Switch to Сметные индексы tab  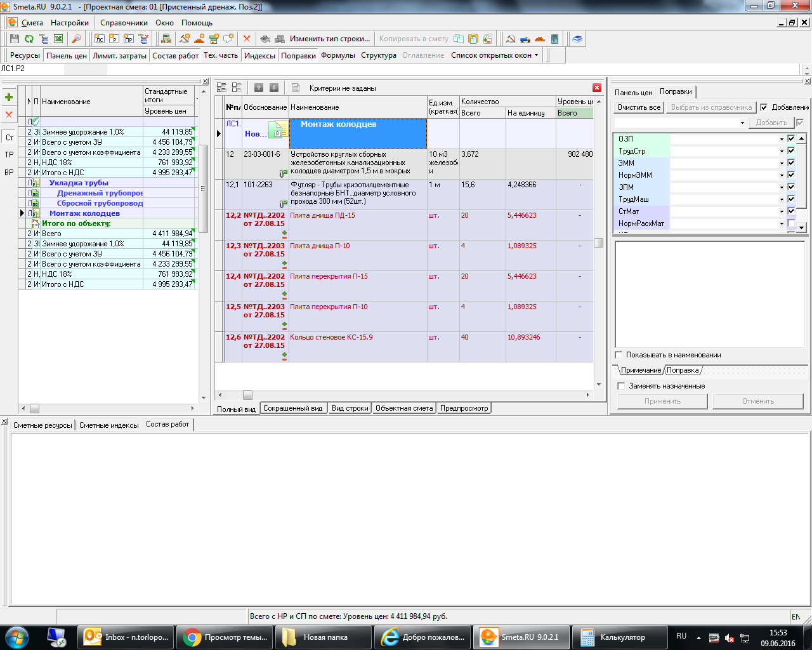coord(109,425)
